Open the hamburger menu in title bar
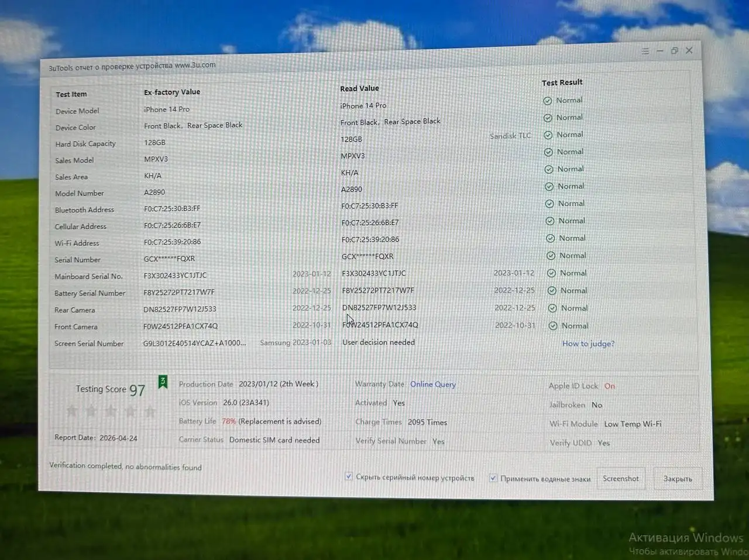 point(645,51)
